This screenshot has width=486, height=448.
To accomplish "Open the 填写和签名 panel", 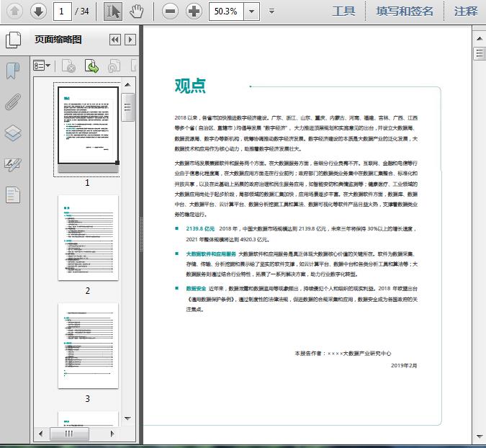I will click(x=405, y=12).
